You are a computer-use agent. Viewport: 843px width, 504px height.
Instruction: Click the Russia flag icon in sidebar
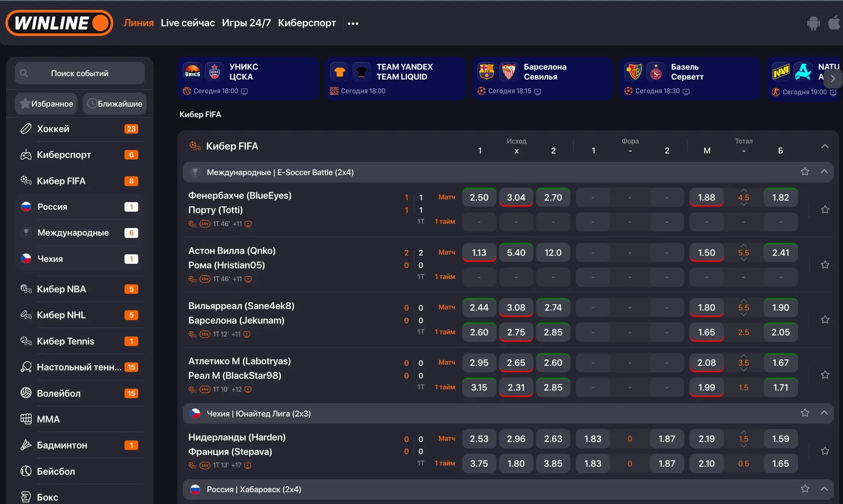pos(26,207)
